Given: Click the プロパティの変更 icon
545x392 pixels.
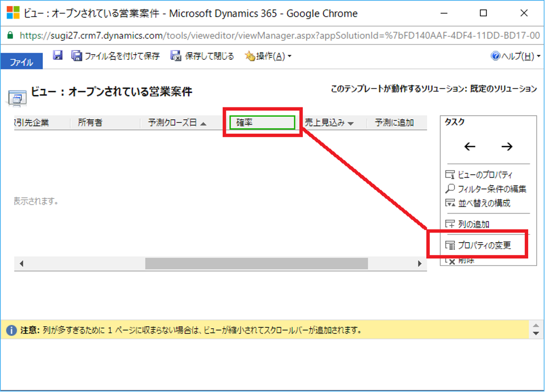Looking at the screenshot, I should 450,245.
